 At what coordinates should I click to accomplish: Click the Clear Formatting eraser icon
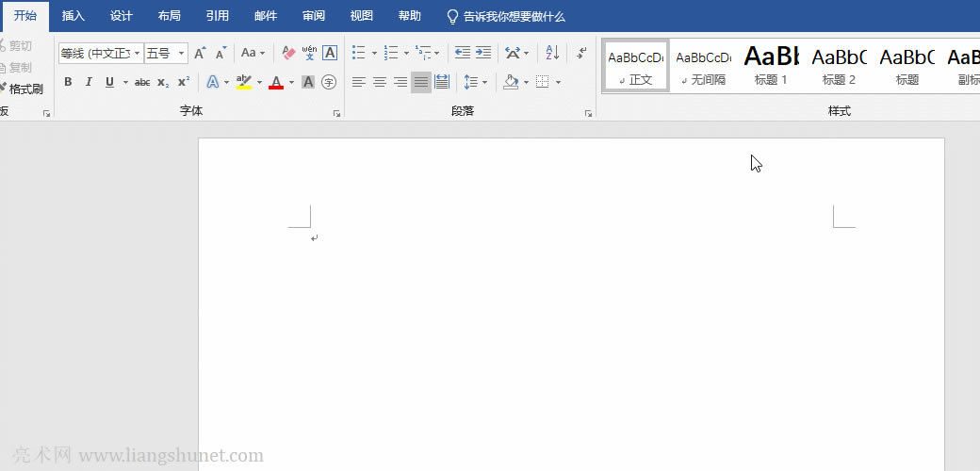click(288, 54)
